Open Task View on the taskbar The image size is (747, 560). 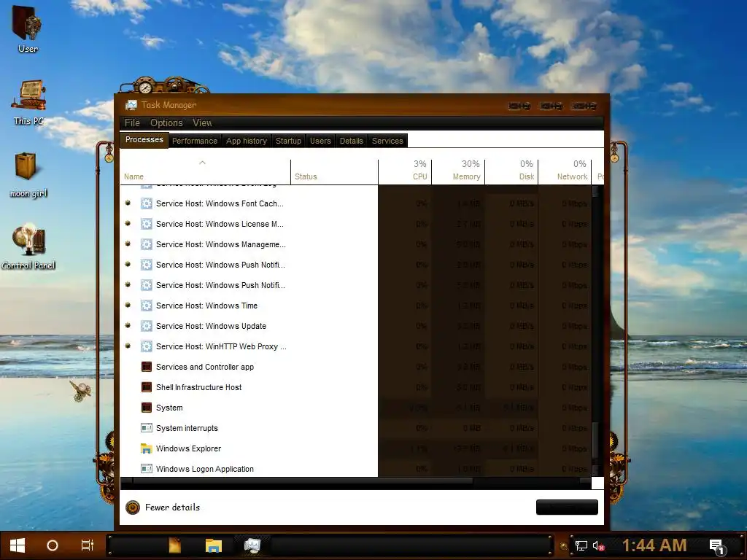tap(88, 545)
